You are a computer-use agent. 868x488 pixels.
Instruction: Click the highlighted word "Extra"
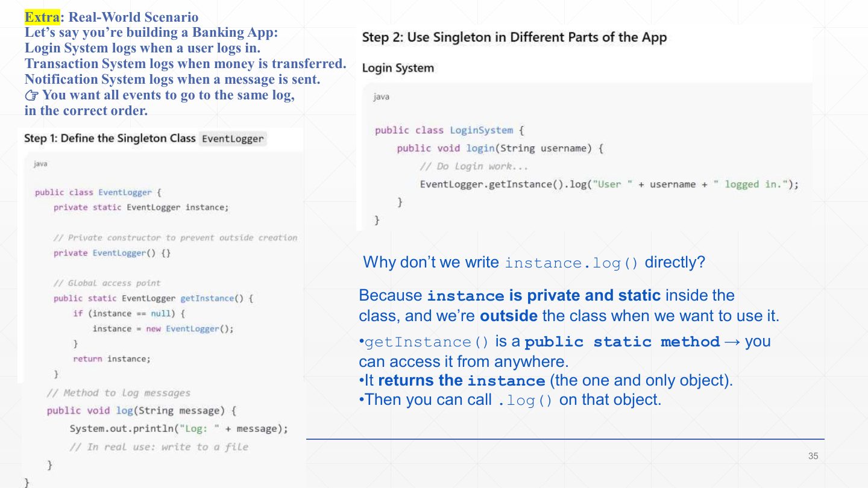43,17
